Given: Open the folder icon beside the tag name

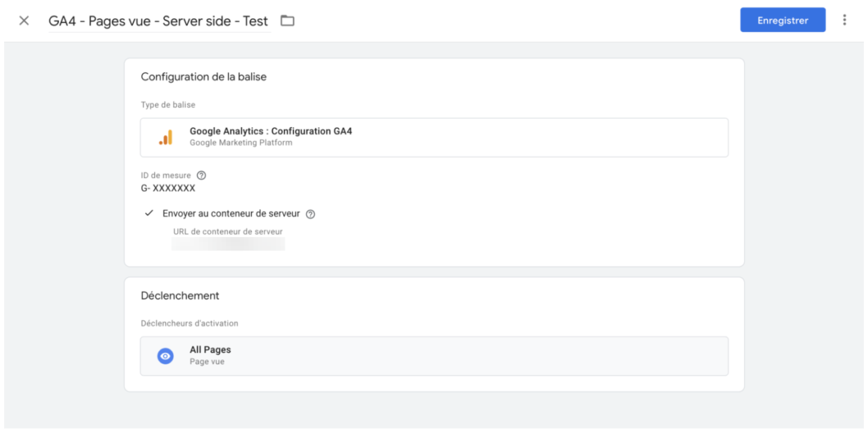Looking at the screenshot, I should [x=288, y=21].
